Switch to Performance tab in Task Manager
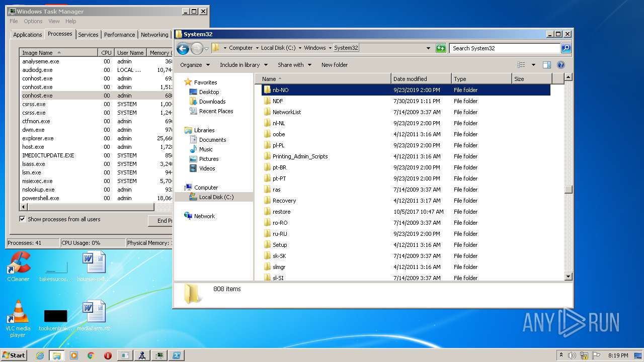This screenshot has width=644, height=362. [119, 35]
